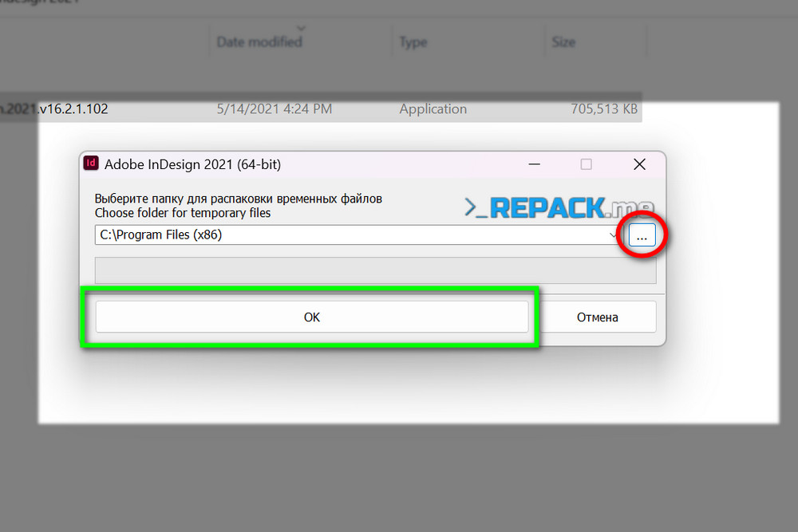Open folder browser with the "..." button
This screenshot has height=532, width=798.
click(642, 235)
